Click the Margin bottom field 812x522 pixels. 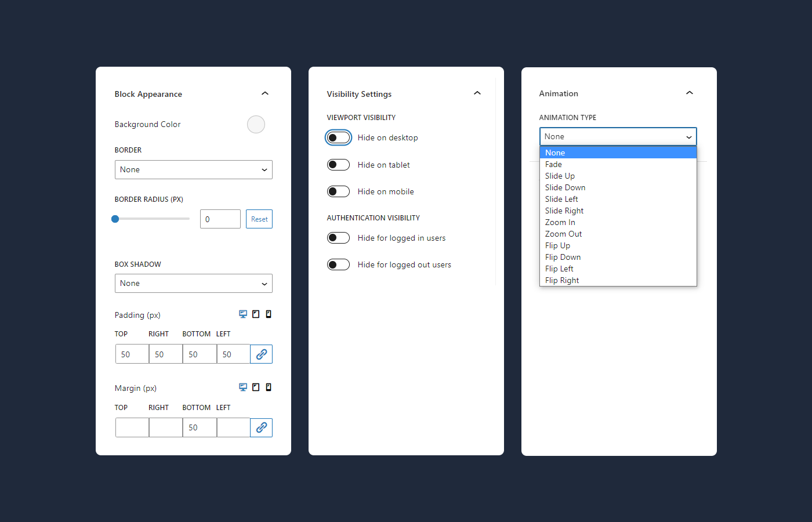(x=200, y=427)
